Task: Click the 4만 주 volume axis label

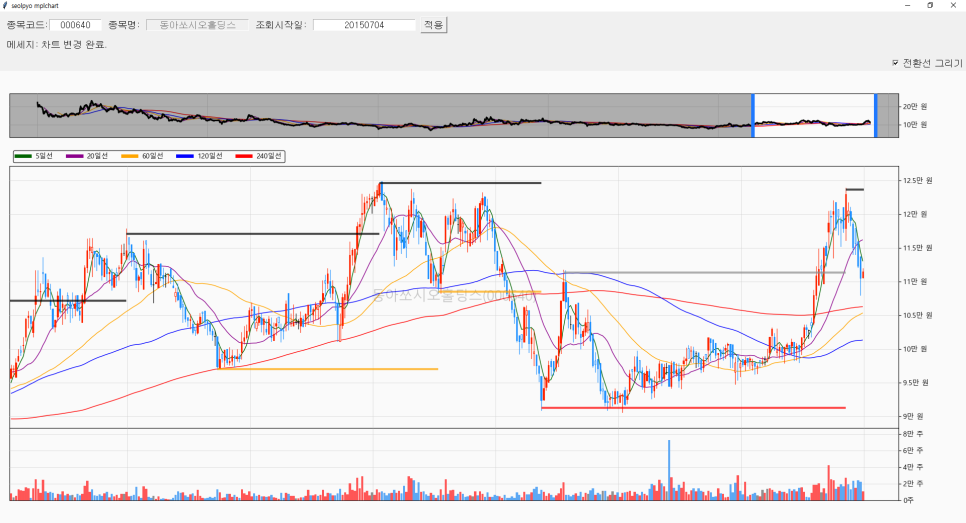Action: click(913, 467)
